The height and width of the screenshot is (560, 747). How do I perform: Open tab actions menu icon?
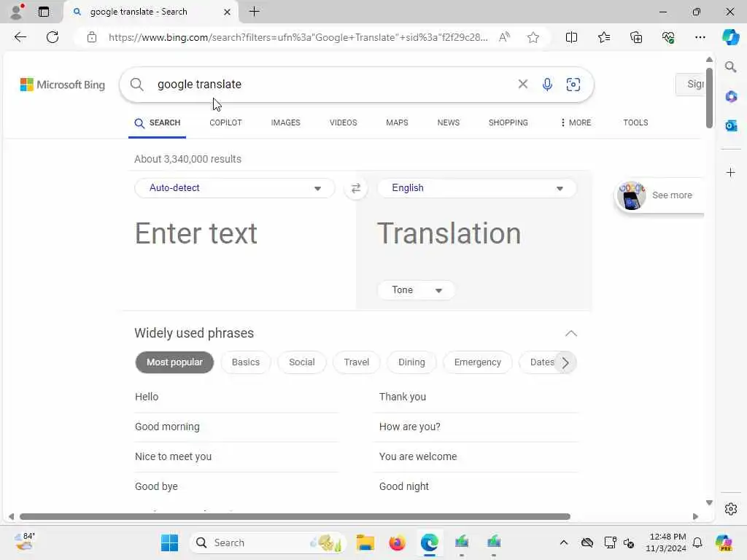click(43, 12)
